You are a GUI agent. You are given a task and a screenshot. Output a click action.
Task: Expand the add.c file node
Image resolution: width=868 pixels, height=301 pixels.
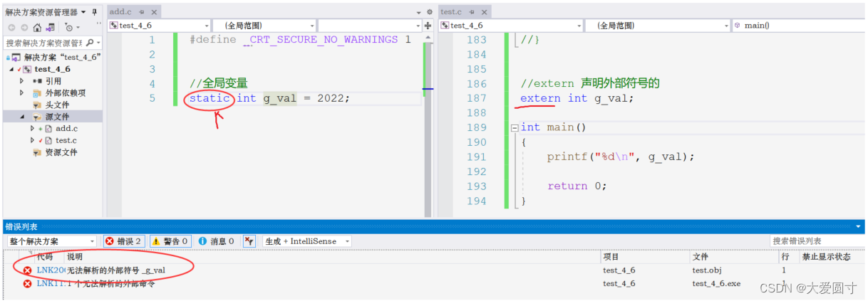point(32,129)
